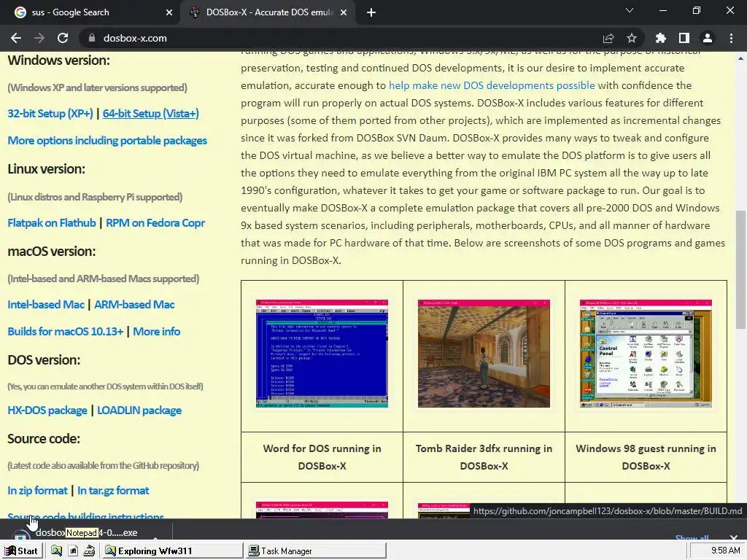Switch to sus - Google Search tab

[90, 12]
